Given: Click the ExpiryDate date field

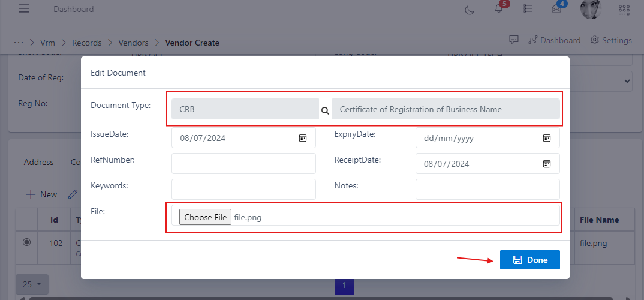Looking at the screenshot, I should click(x=487, y=138).
